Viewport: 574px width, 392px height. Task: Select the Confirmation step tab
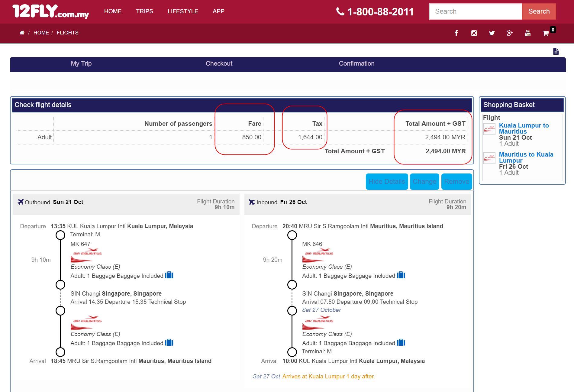point(356,63)
